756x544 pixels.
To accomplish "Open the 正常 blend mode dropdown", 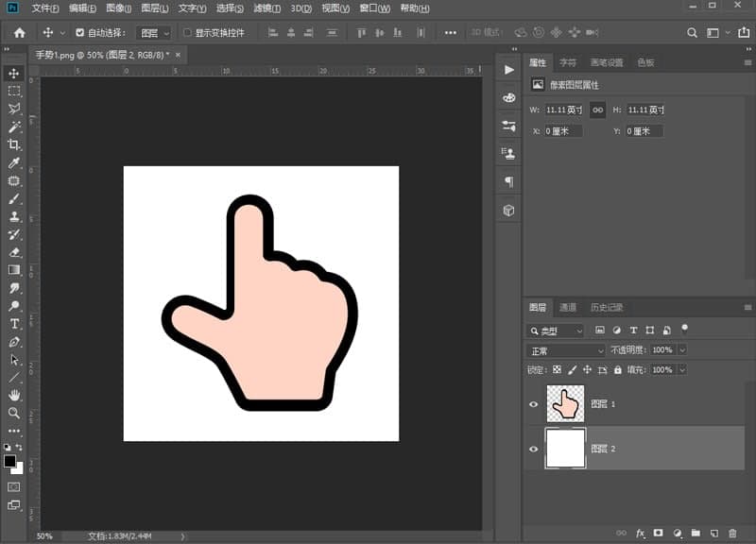I will (x=564, y=350).
